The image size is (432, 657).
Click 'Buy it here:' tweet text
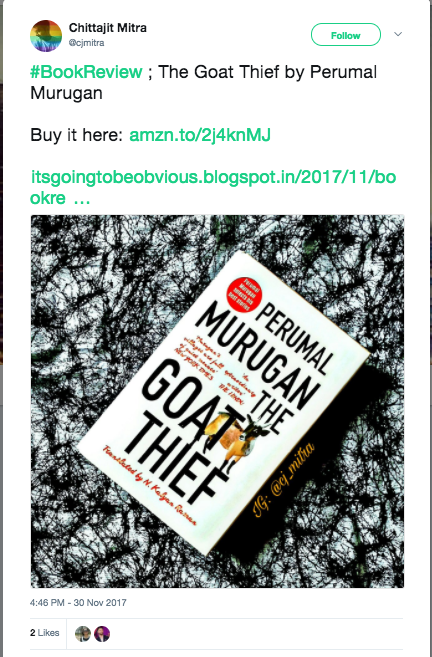point(76,135)
